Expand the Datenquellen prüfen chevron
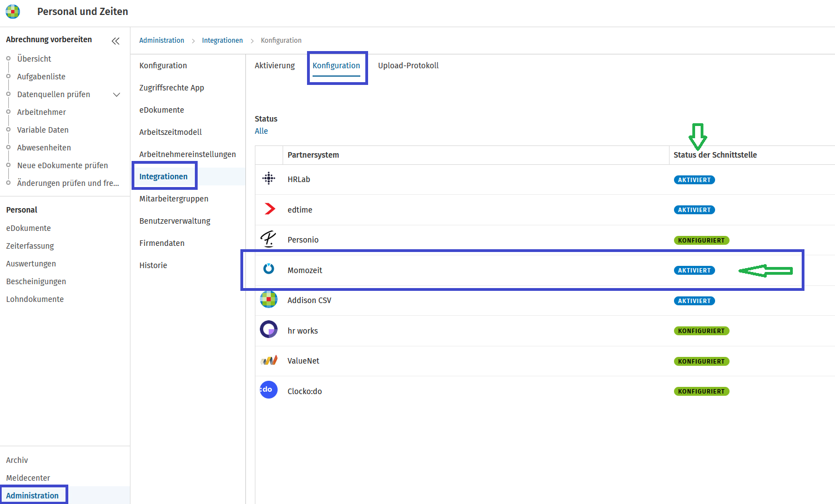The height and width of the screenshot is (504, 835). coord(117,95)
